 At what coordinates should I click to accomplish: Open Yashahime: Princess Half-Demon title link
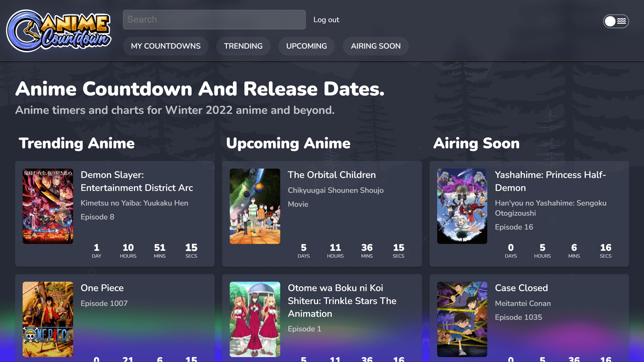coord(550,181)
